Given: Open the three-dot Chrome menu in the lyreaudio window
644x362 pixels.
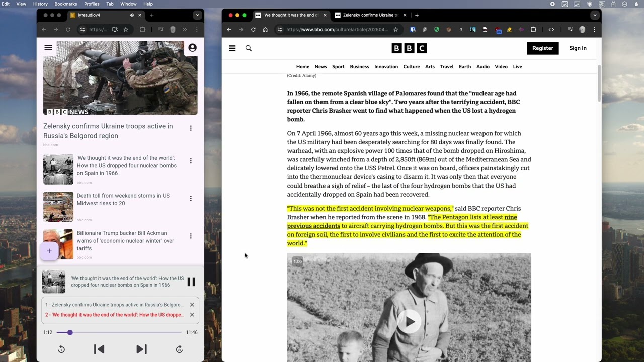Looking at the screenshot, I should pos(197,30).
